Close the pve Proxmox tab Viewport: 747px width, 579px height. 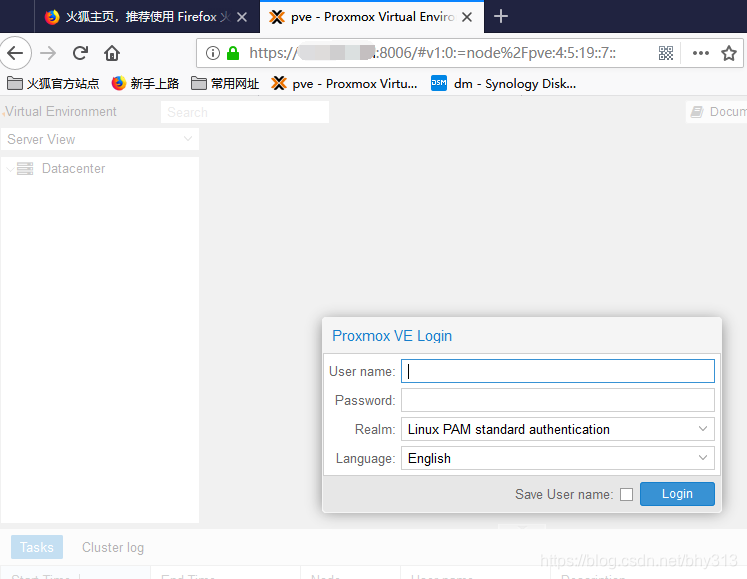pos(467,17)
